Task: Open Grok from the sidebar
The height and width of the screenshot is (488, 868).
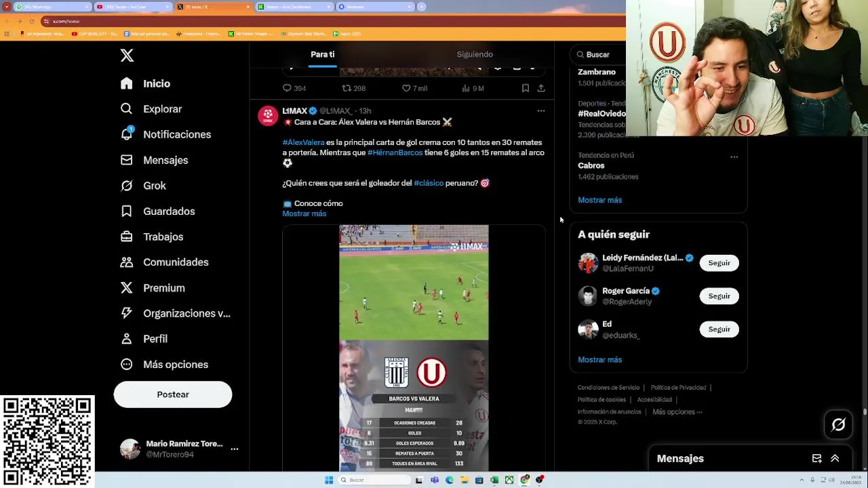Action: [142, 186]
